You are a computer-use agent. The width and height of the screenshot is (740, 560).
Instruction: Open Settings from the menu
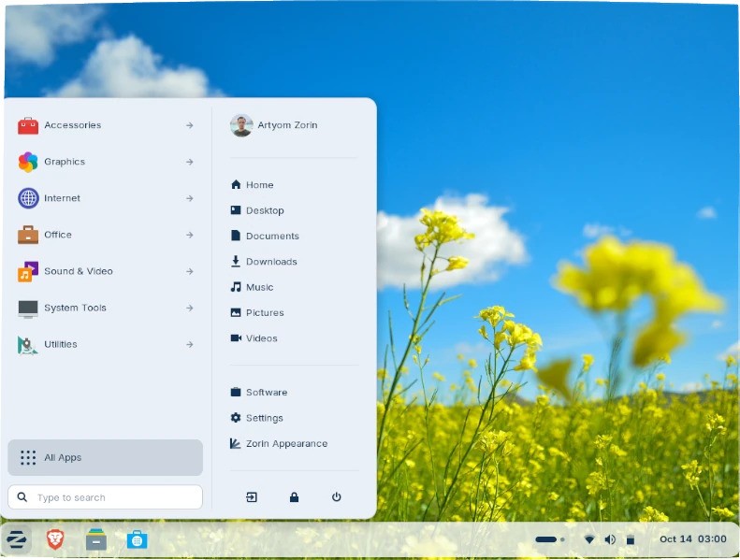pos(264,418)
